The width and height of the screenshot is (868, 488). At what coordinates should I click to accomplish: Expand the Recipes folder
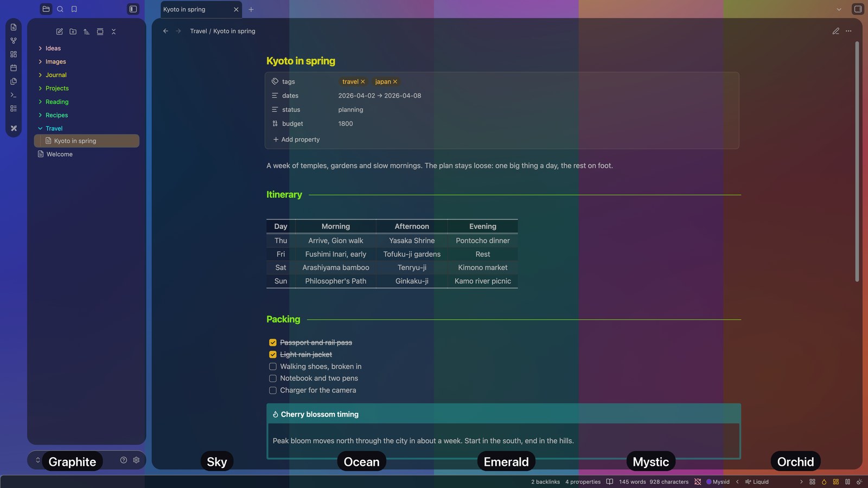[40, 115]
